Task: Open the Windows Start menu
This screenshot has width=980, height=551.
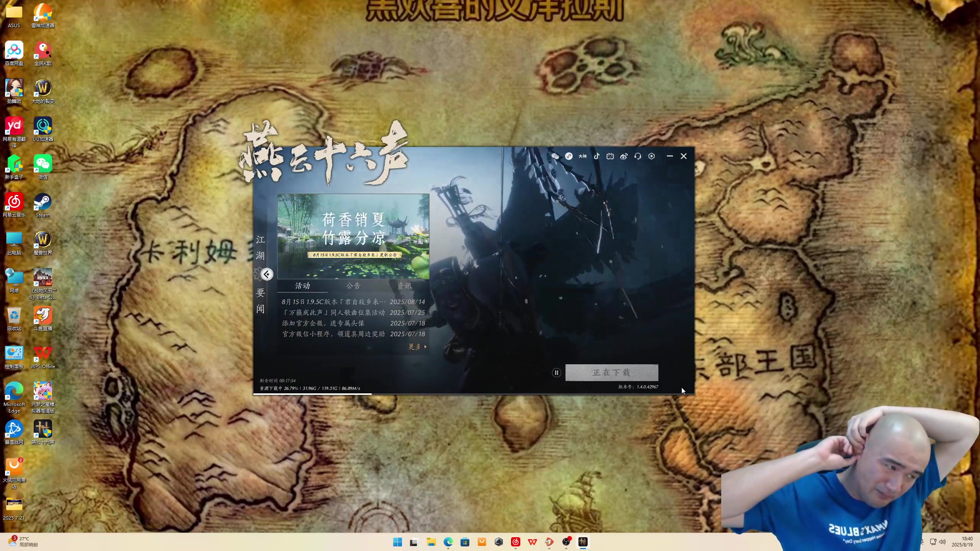Action: click(397, 542)
